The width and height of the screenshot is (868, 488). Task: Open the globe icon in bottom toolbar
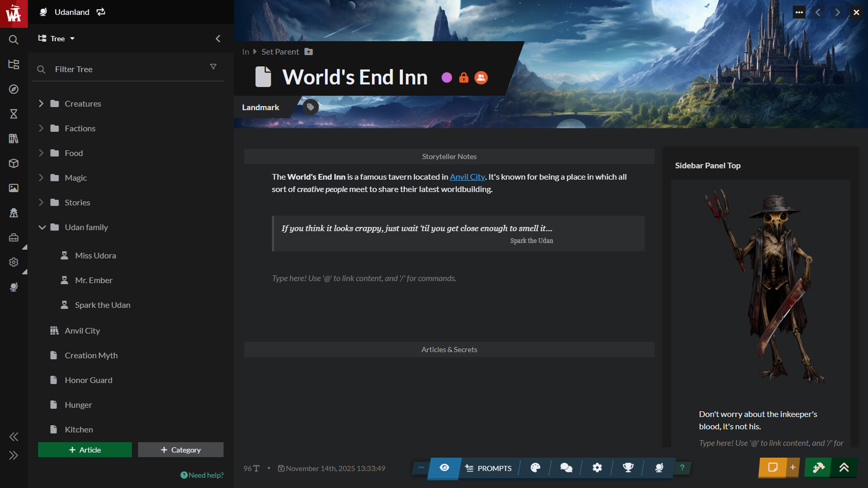tap(659, 467)
